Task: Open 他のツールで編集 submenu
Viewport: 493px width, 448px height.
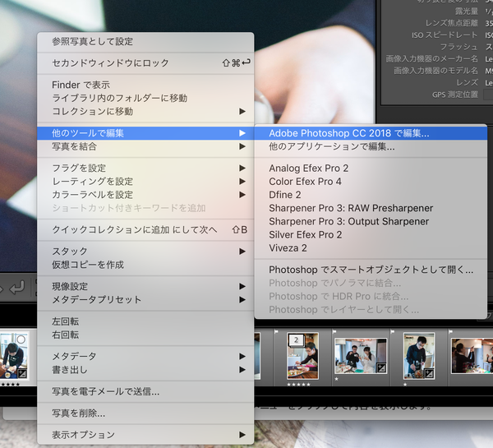Action: pos(145,133)
